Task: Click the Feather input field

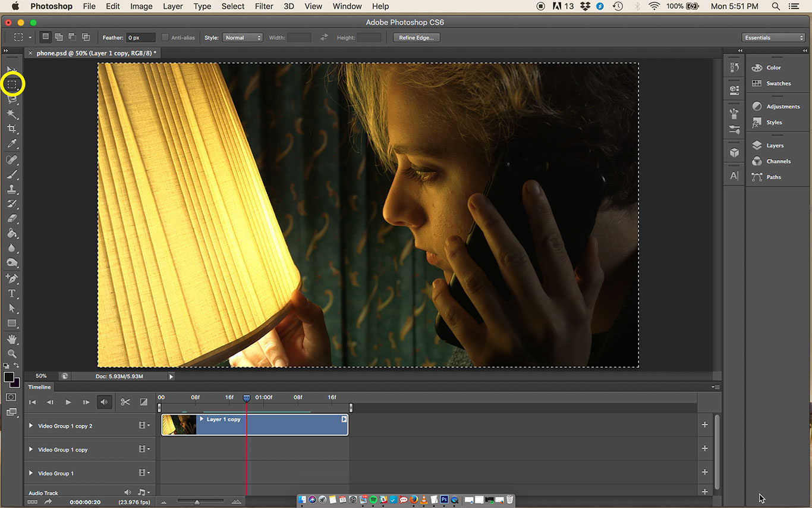Action: 140,37
